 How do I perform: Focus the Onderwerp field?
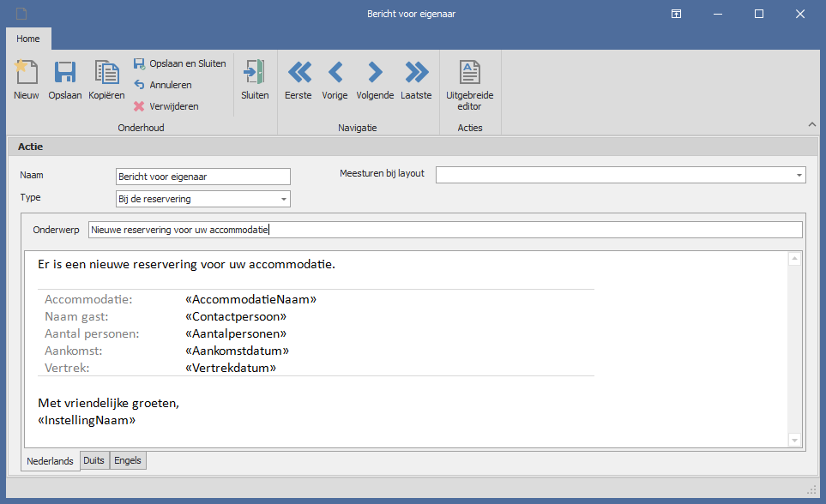click(445, 230)
